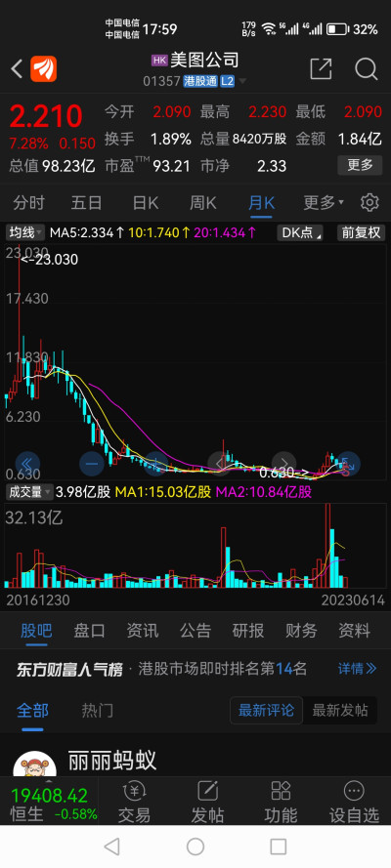Screen dimensions: 391x868
Task: Tap the back arrow at top left
Action: pyautogui.click(x=17, y=69)
